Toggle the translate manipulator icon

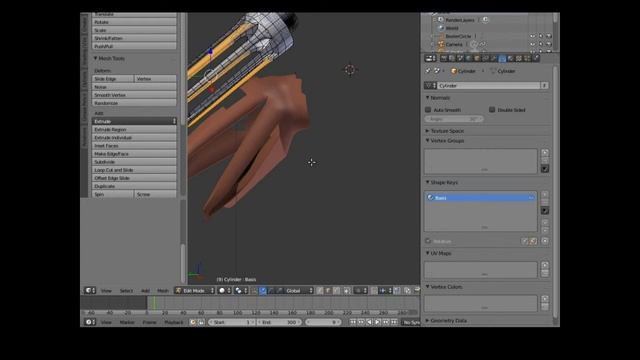263,291
